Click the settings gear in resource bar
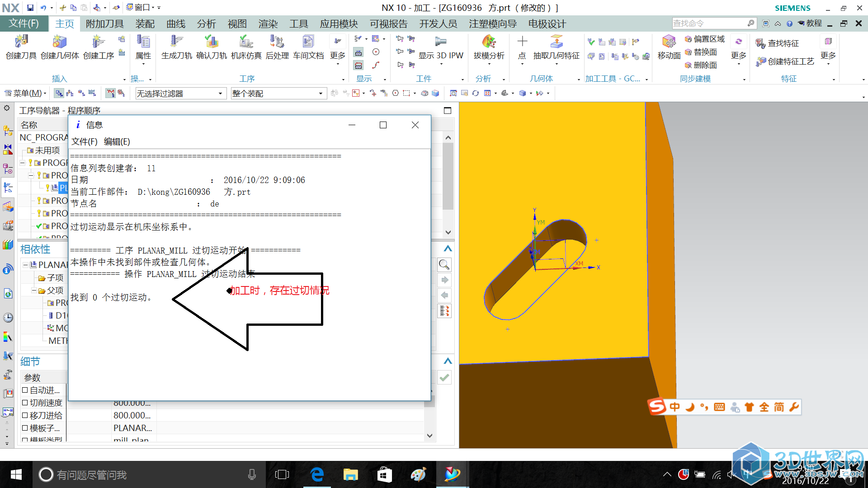Viewport: 868px width, 488px height. tap(7, 108)
